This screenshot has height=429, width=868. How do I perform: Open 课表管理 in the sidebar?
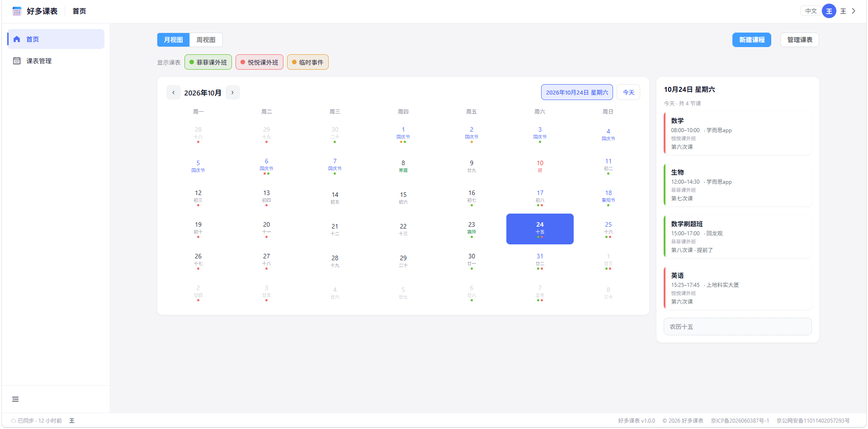point(56,61)
